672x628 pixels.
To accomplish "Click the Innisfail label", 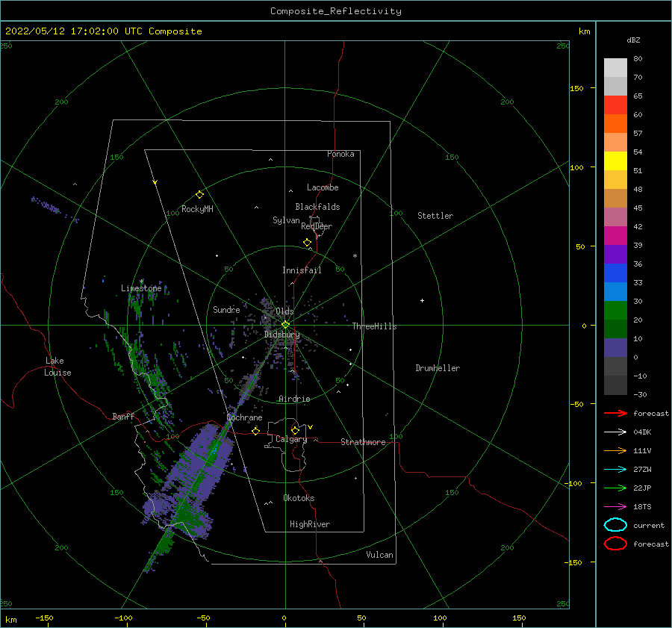I will point(302,270).
